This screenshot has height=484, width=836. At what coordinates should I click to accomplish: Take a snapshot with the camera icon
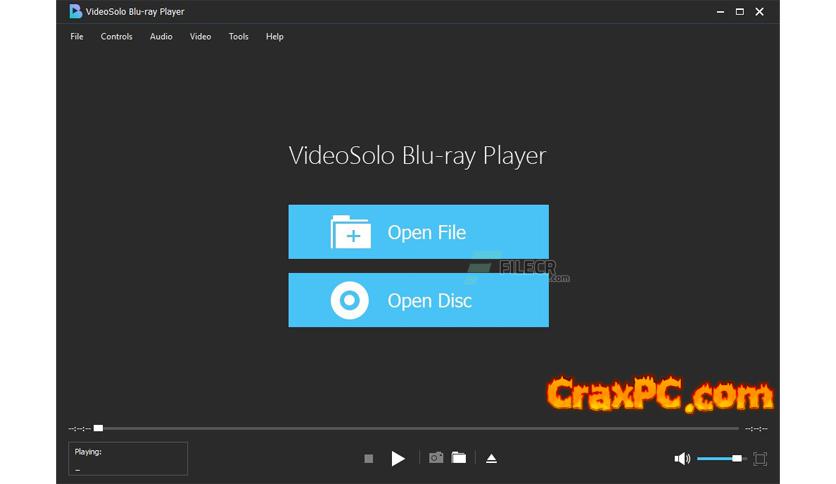tap(436, 458)
